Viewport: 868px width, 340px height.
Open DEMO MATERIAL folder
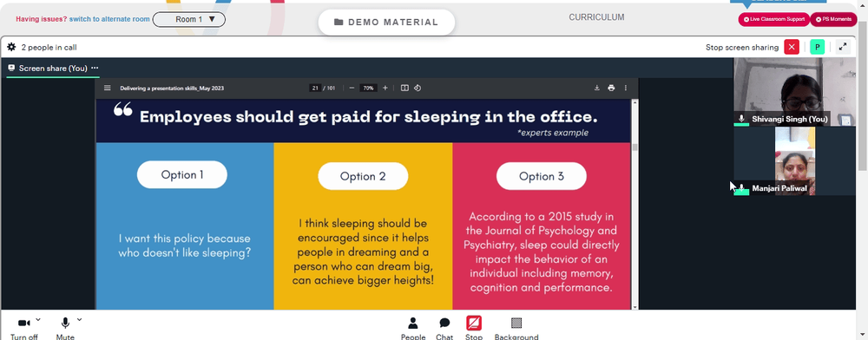point(386,22)
